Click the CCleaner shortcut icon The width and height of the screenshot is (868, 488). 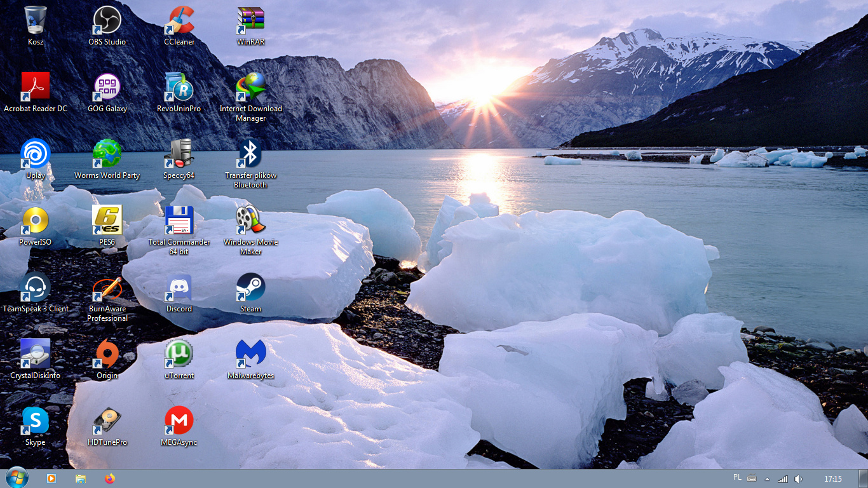179,20
